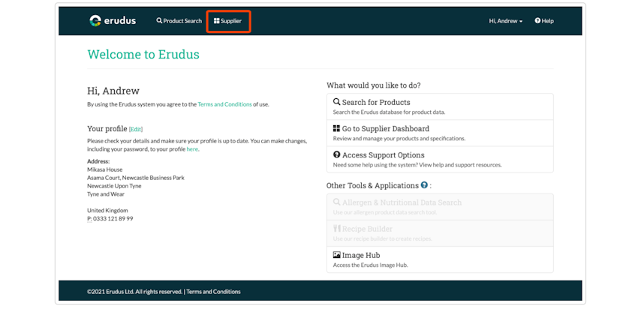Open footer Terms and Conditions link

click(214, 292)
